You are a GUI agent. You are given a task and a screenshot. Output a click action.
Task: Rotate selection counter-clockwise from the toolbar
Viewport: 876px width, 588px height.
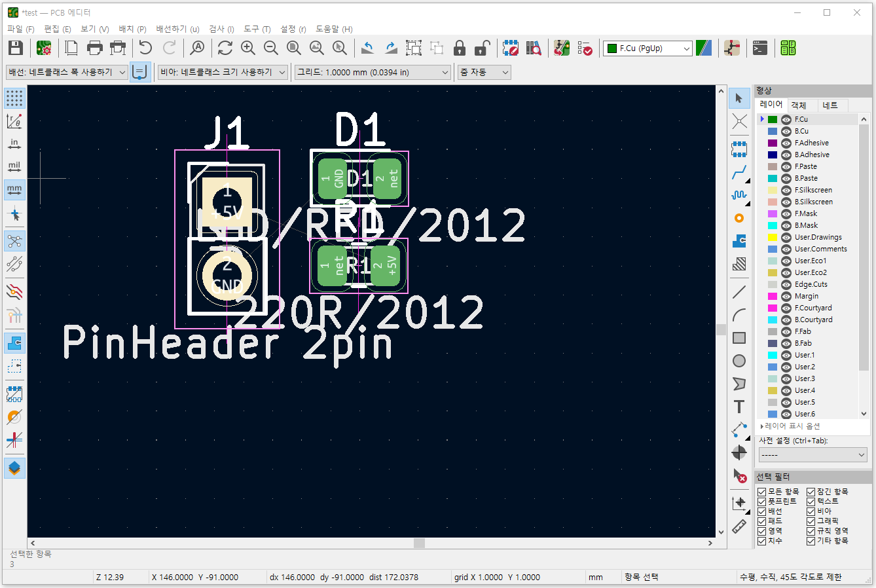(x=368, y=48)
